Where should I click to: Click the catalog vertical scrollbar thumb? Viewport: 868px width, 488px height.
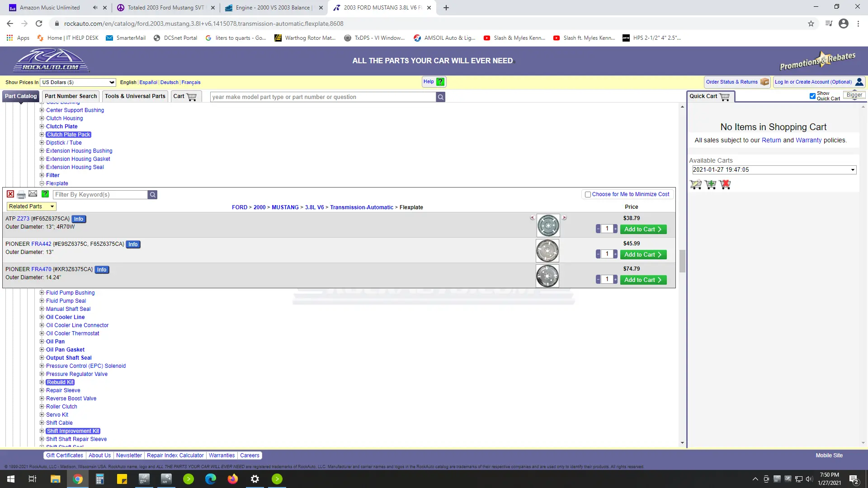pyautogui.click(x=682, y=261)
